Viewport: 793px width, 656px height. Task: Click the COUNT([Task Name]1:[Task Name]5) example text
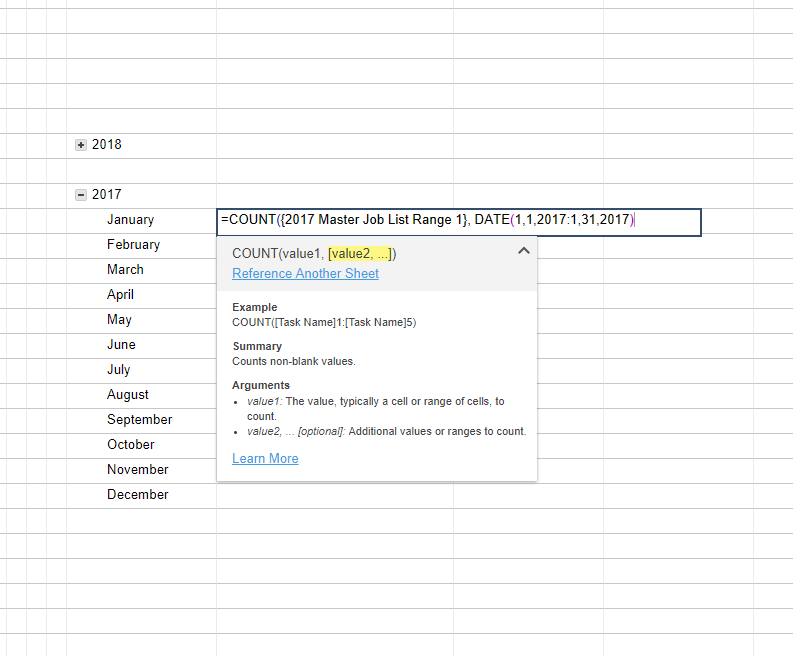pyautogui.click(x=324, y=323)
